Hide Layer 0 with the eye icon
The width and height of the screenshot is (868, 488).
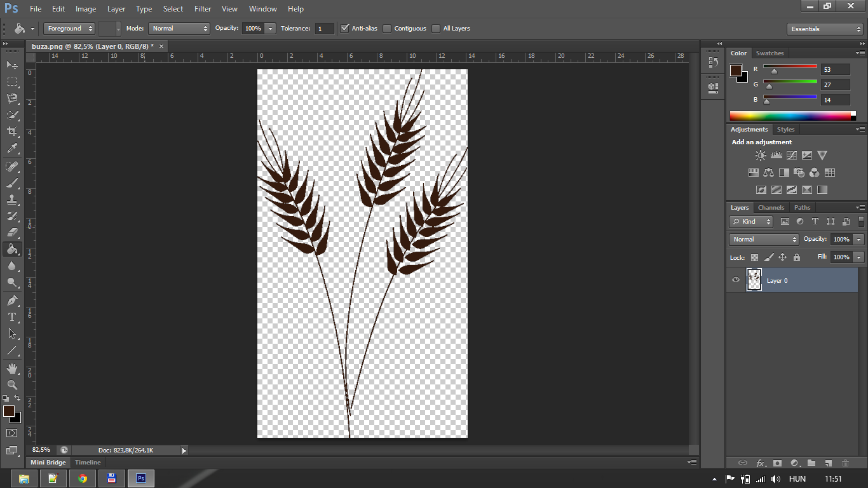pyautogui.click(x=736, y=280)
